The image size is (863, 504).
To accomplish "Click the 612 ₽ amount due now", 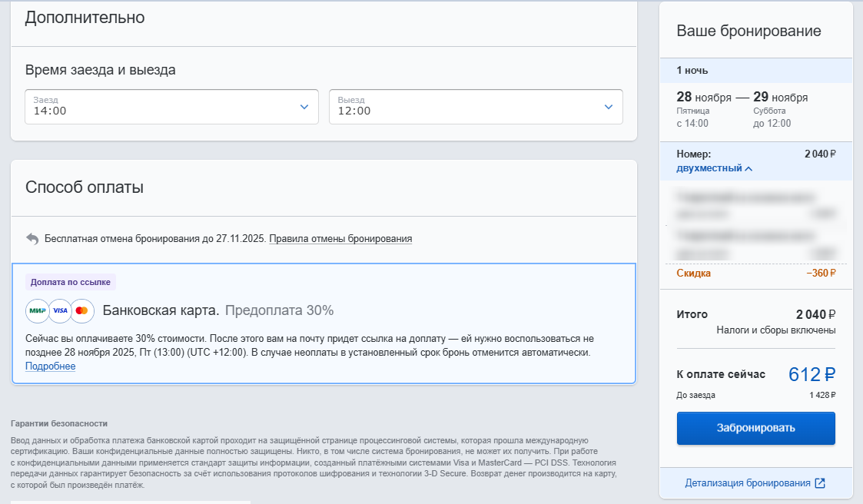I will 812,374.
